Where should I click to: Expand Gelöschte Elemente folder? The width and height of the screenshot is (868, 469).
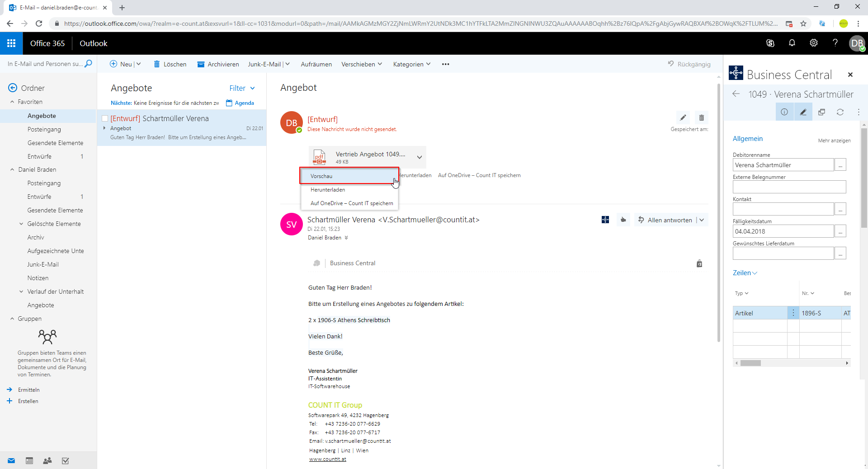21,224
